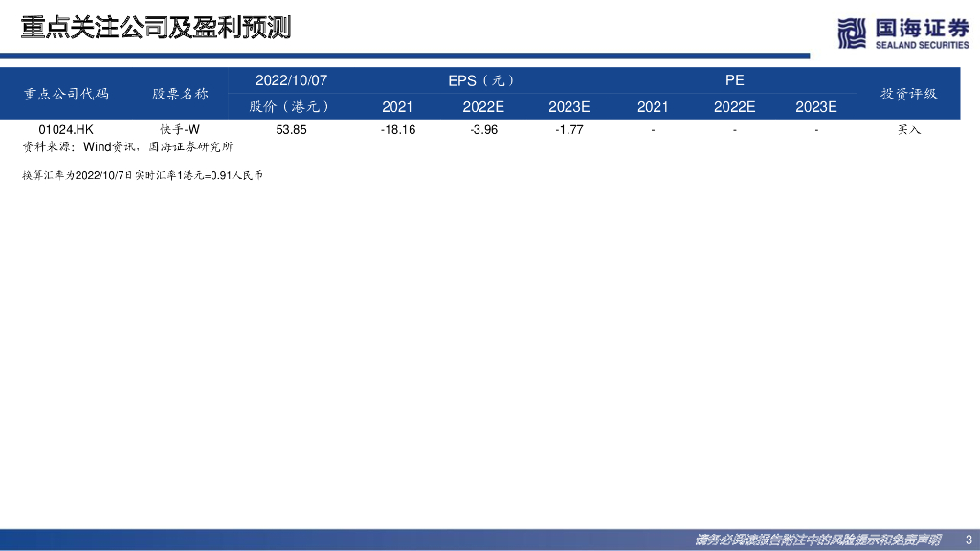The width and height of the screenshot is (980, 551).
Task: Click the 2021 subheader under EPS
Action: [397, 107]
